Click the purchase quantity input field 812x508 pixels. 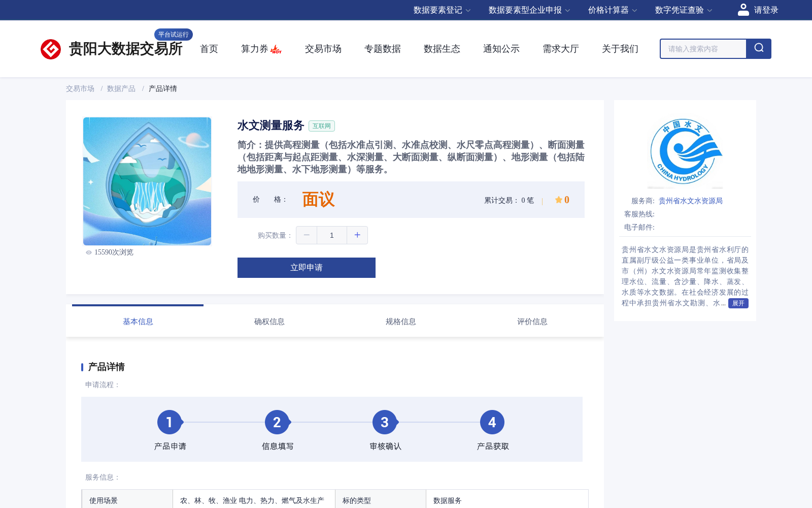[x=332, y=235]
